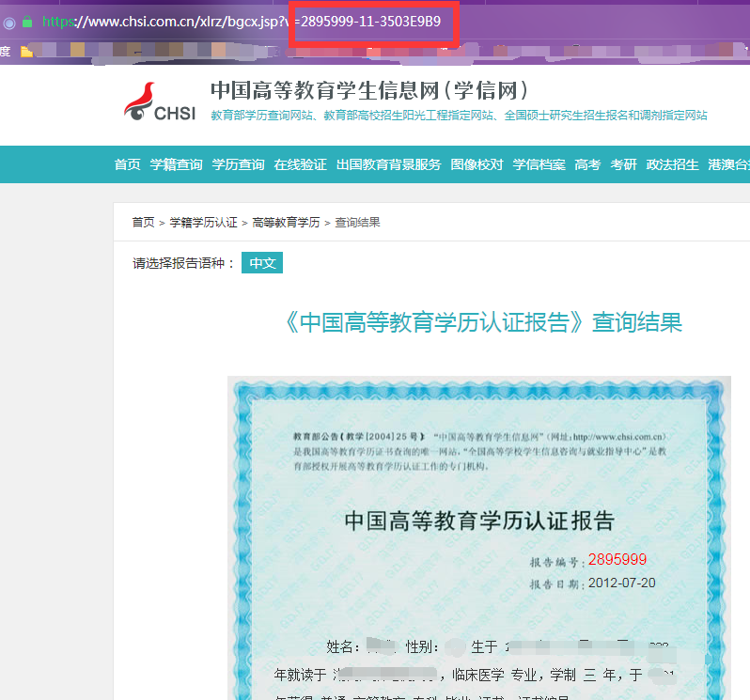Click the yellow bookmark folder icon
Viewport: 750px width, 700px height.
pos(26,51)
